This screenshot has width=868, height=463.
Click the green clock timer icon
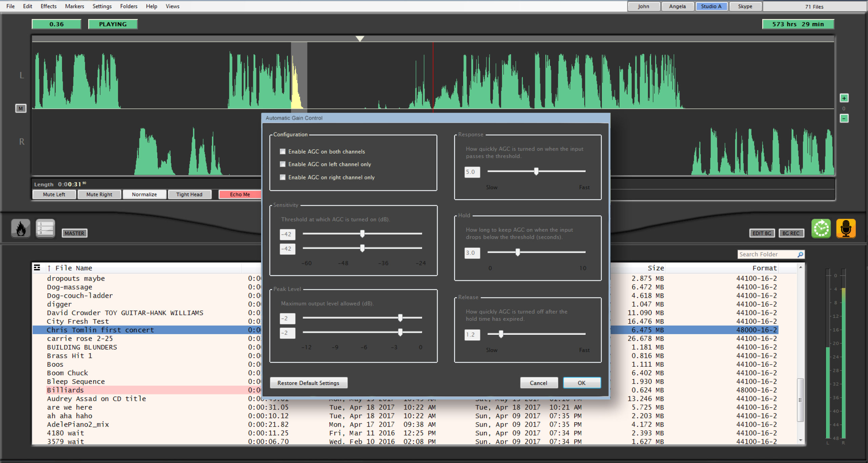[x=821, y=229]
